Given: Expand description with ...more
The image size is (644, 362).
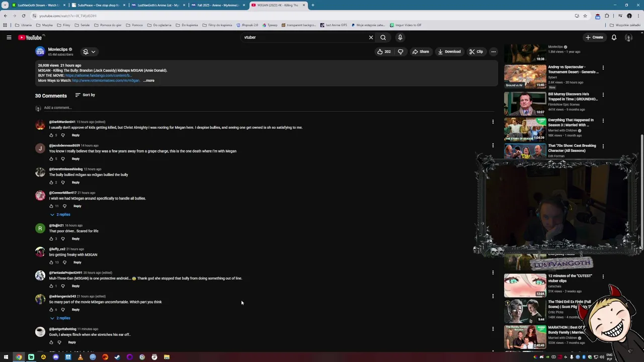Looking at the screenshot, I should click(x=149, y=80).
